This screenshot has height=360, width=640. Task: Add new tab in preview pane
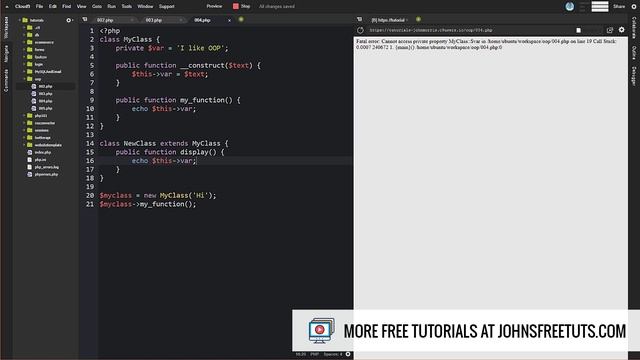click(418, 19)
